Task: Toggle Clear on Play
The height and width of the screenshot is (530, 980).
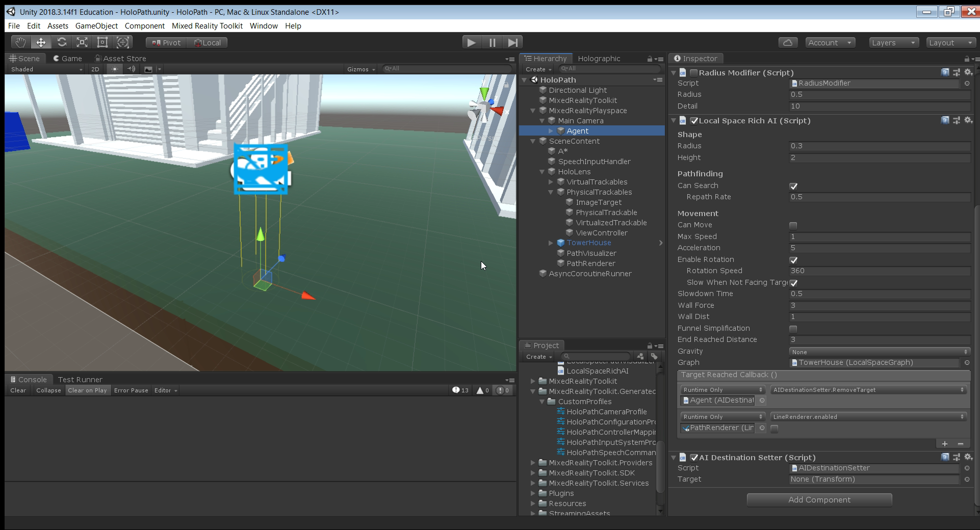Action: click(x=87, y=390)
